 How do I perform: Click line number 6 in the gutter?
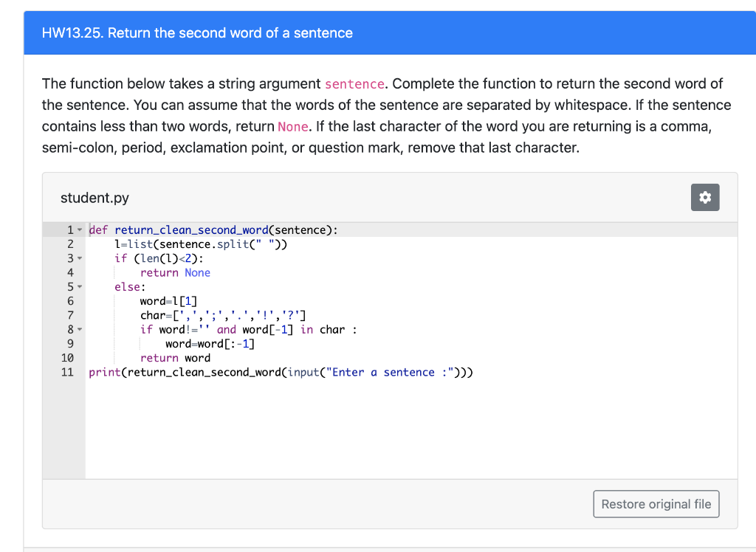69,300
